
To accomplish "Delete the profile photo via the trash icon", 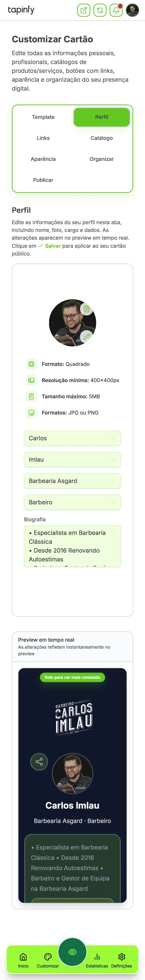I will (x=87, y=309).
